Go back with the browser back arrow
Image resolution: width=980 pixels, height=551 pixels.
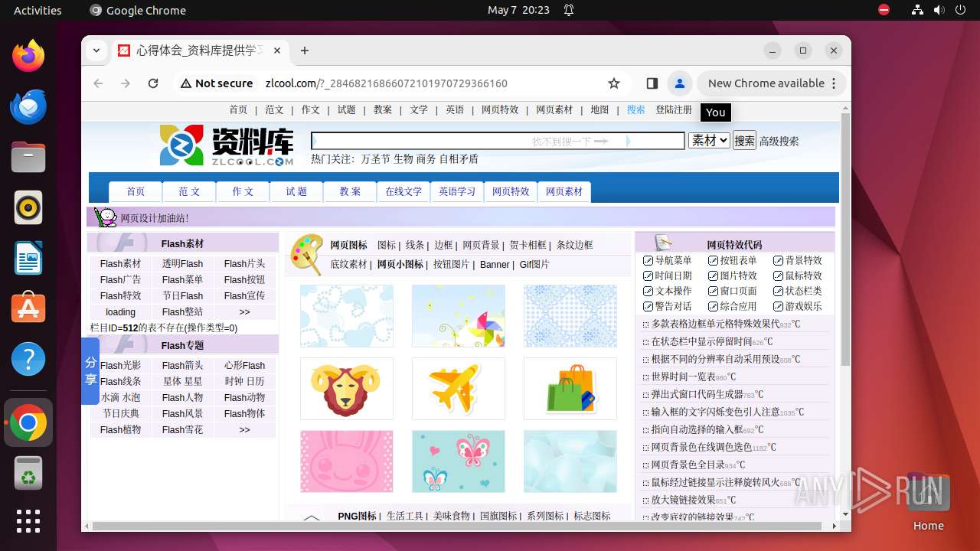[98, 83]
